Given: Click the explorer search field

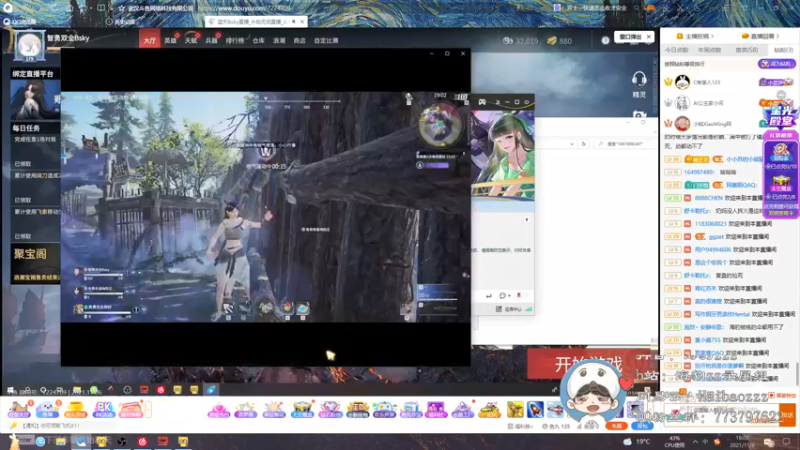Looking at the screenshot, I should coord(624,144).
